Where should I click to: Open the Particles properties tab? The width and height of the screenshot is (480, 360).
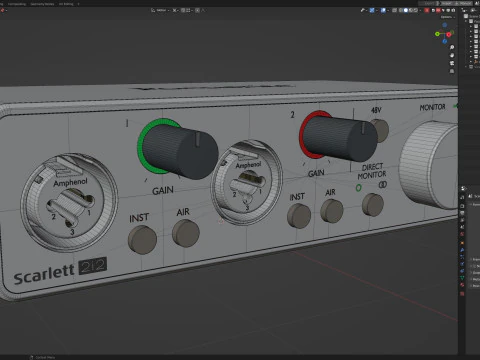pyautogui.click(x=462, y=257)
